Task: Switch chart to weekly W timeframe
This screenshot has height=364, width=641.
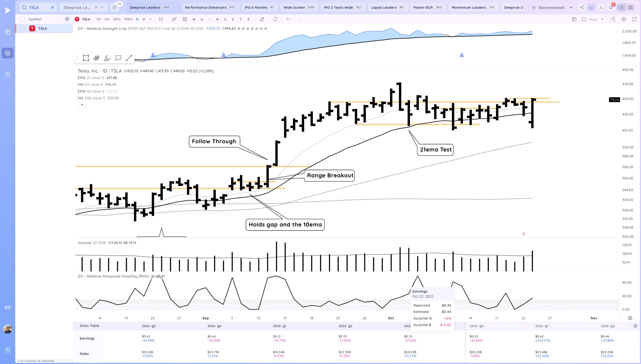Action: coord(143,19)
